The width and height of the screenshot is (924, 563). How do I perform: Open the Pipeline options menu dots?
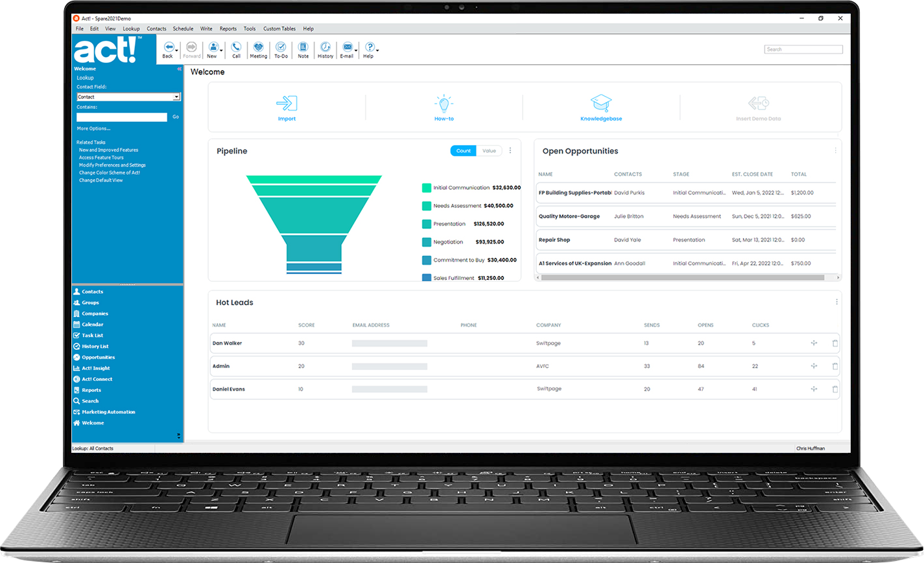click(510, 150)
